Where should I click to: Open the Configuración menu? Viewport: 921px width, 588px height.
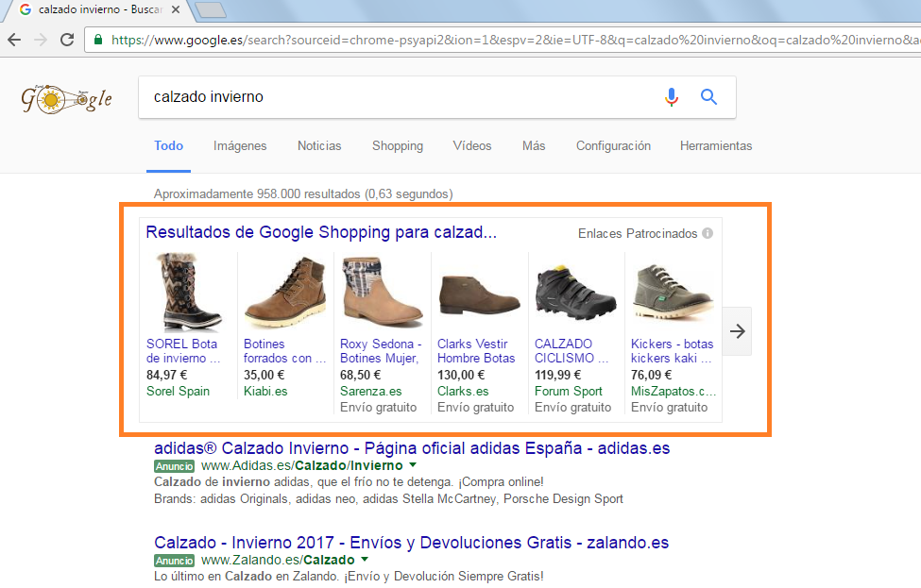pos(613,145)
